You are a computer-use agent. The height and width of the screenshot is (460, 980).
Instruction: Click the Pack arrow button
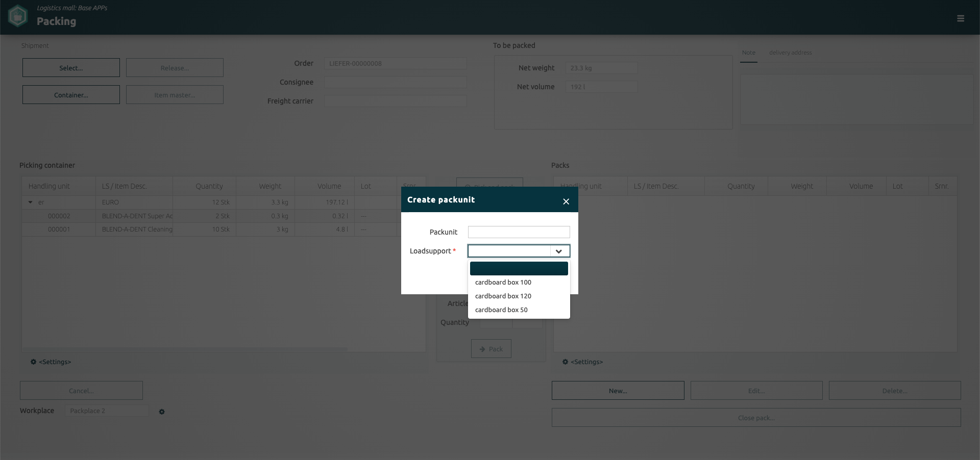(x=491, y=349)
